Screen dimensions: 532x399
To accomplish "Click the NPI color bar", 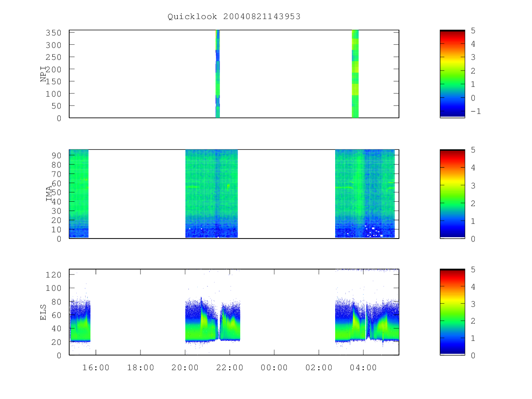I will (452, 74).
